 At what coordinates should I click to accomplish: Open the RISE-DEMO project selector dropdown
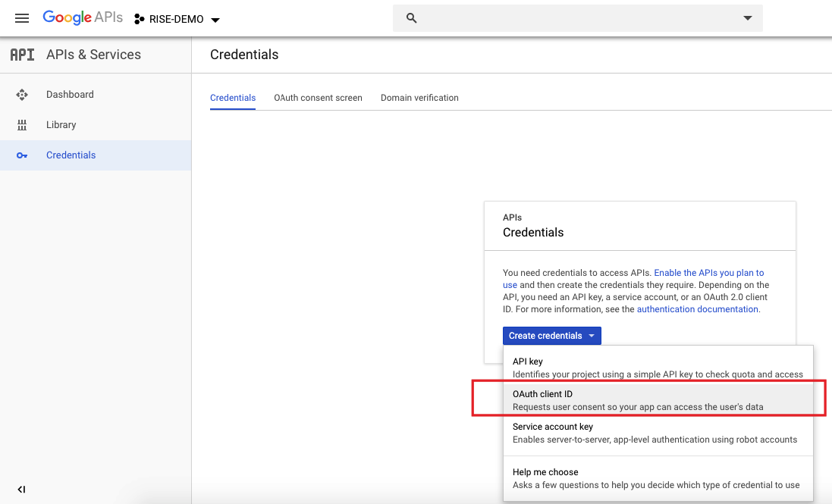click(177, 19)
